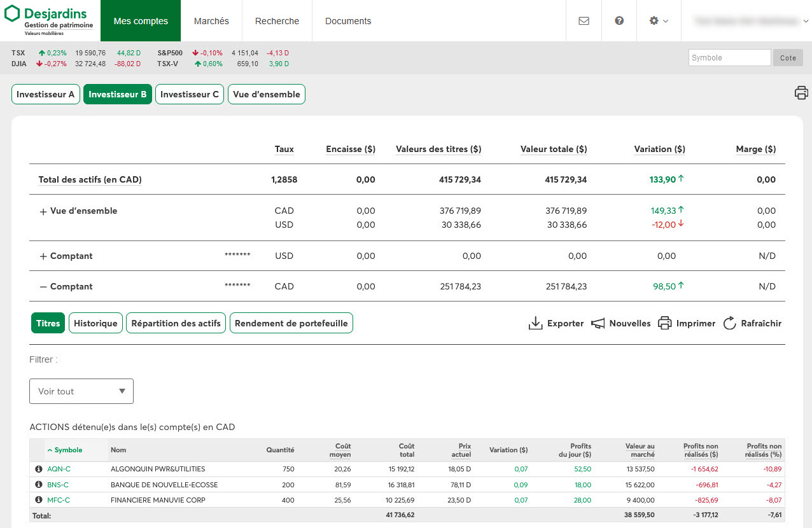Show info icon for BNS-C
The image size is (812, 528).
tap(38, 485)
